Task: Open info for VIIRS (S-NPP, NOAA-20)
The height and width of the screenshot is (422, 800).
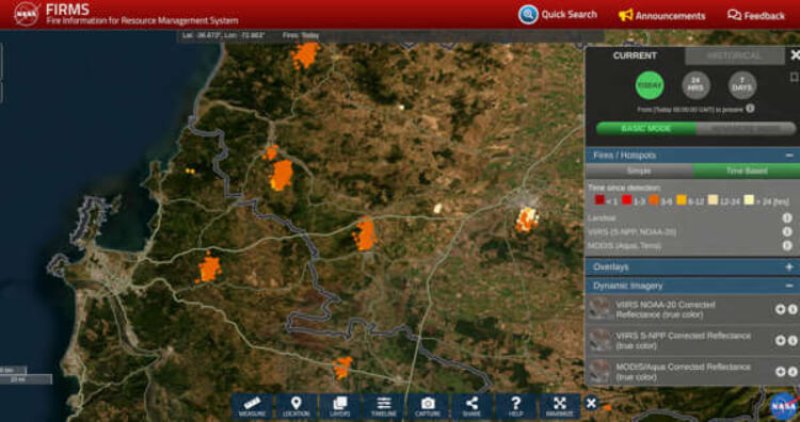Action: (x=787, y=232)
